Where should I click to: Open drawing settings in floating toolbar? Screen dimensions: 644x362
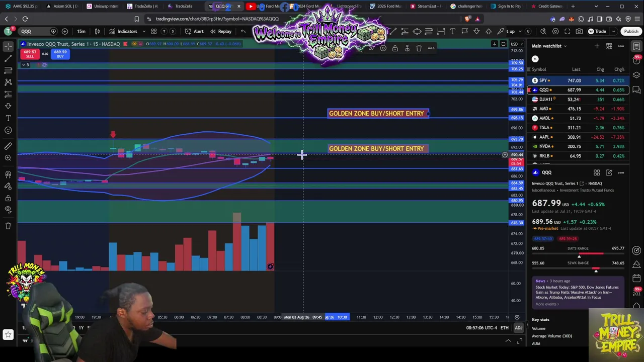[x=383, y=48]
